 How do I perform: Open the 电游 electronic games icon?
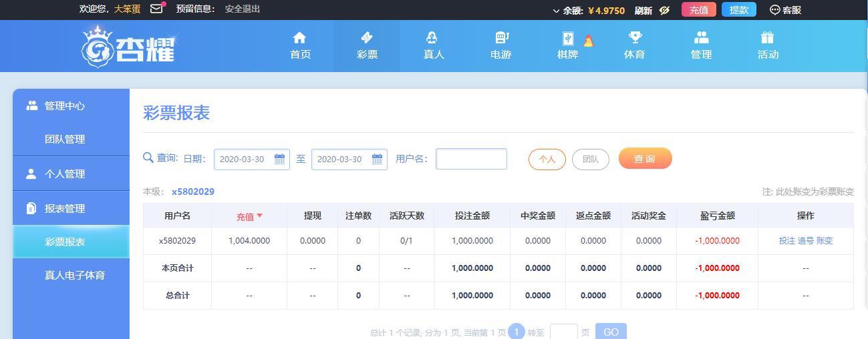(x=501, y=38)
